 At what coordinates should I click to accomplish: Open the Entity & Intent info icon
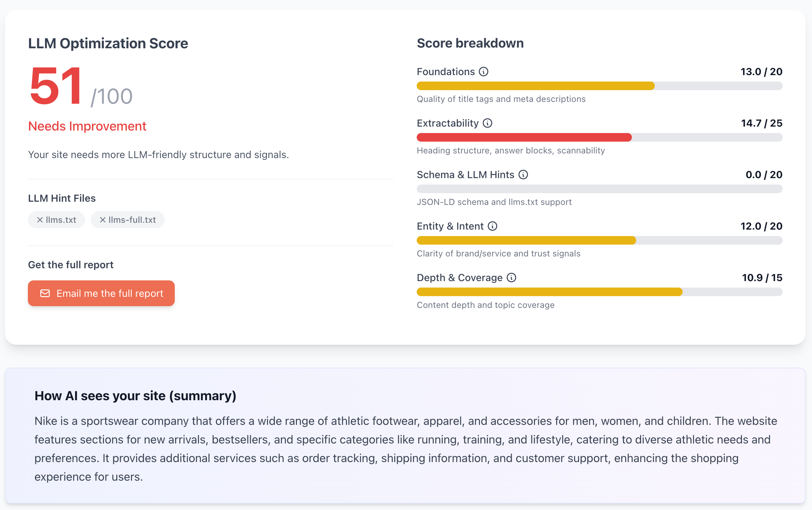pyautogui.click(x=492, y=226)
